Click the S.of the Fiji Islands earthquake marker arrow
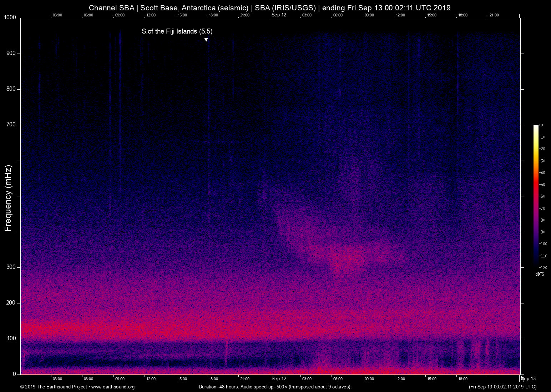Image resolution: width=551 pixels, height=392 pixels. point(206,39)
